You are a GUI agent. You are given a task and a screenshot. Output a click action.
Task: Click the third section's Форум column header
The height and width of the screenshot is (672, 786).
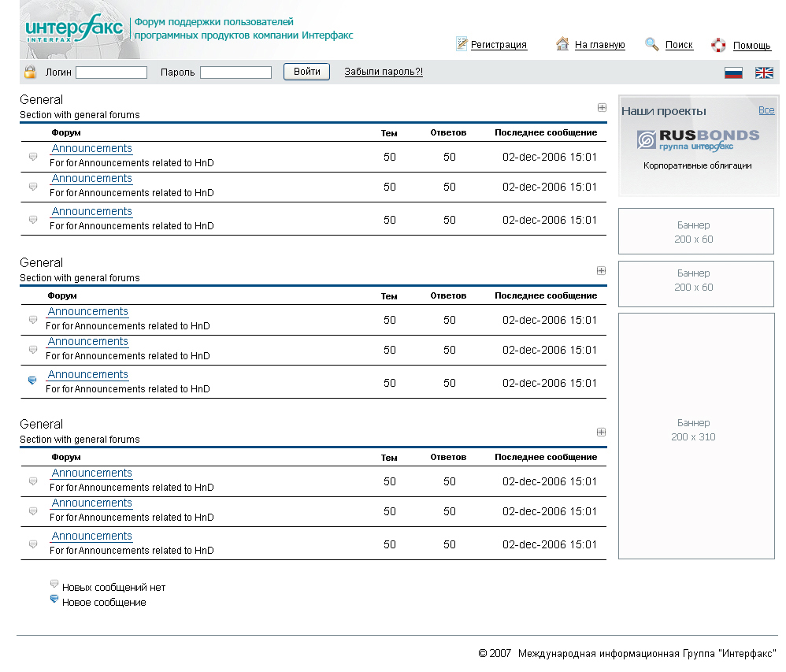pos(65,457)
